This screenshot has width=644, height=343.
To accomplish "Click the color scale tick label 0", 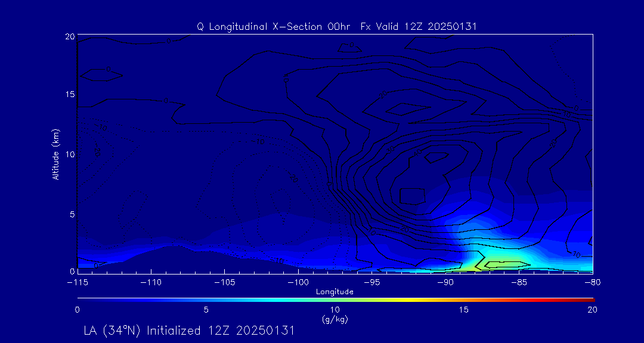I will [77, 310].
